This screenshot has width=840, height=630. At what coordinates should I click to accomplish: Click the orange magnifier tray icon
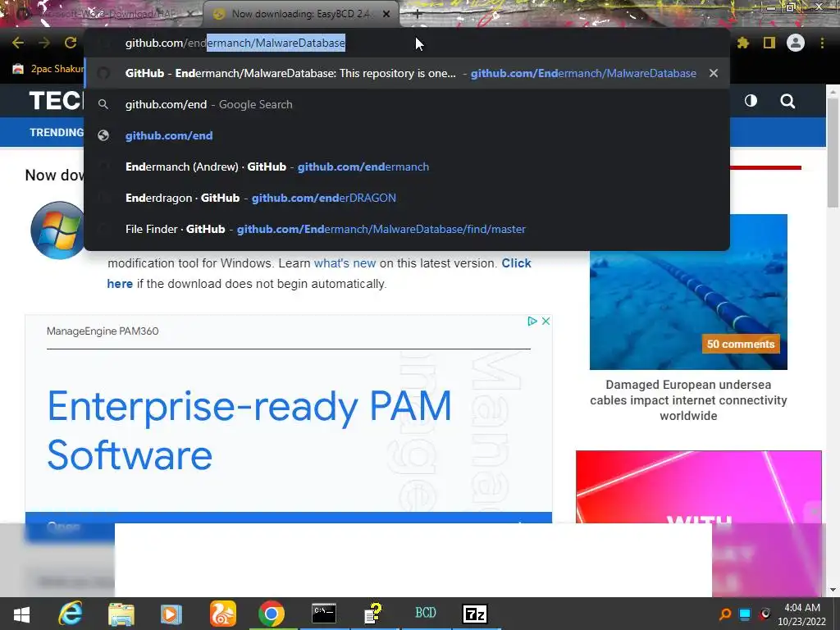[725, 614]
